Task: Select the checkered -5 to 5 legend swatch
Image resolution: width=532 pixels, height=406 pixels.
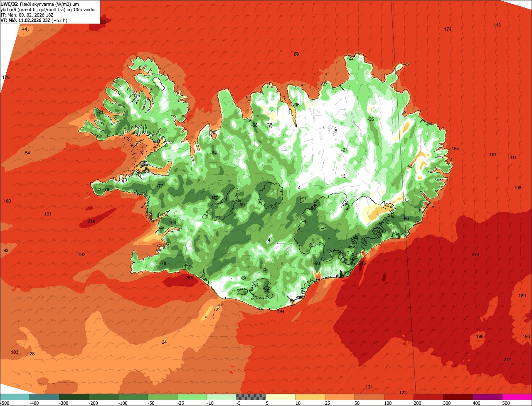Action: [251, 397]
